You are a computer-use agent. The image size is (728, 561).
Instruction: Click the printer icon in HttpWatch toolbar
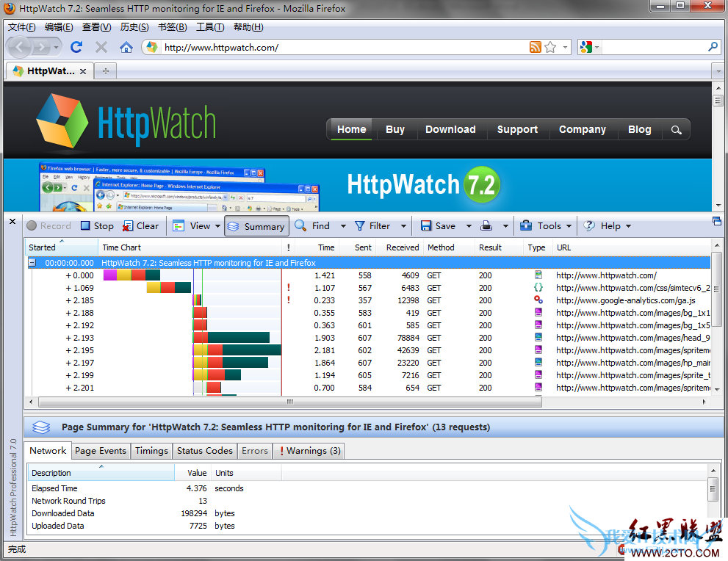[486, 226]
